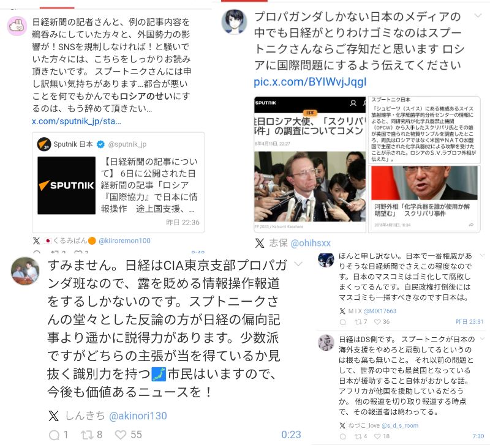This screenshot has height=448, width=490.
Task: Open the anime-girl avatar of 志保
Action: coord(234,21)
